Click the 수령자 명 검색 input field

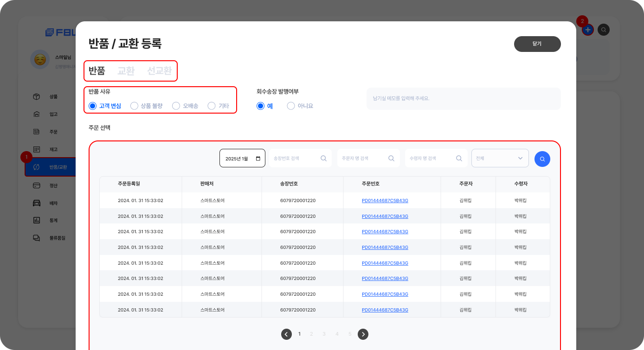pyautogui.click(x=436, y=158)
